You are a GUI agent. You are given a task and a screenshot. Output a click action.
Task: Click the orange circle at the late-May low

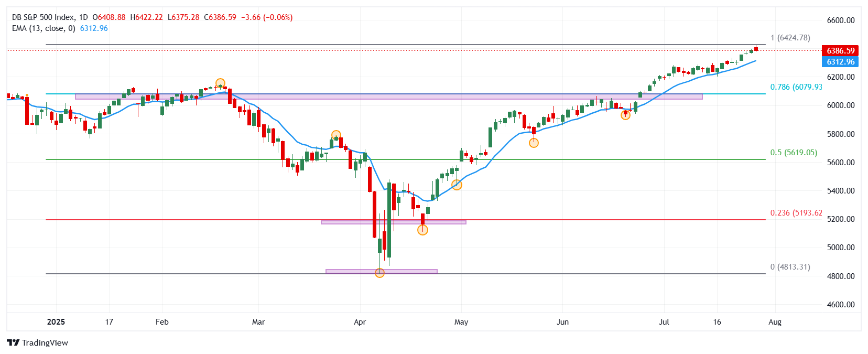pos(534,143)
